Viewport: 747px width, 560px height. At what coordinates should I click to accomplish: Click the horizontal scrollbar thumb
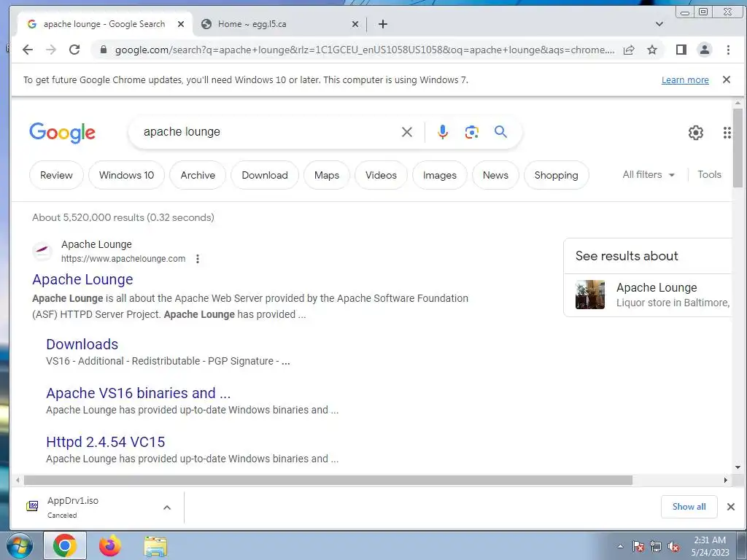(328, 480)
